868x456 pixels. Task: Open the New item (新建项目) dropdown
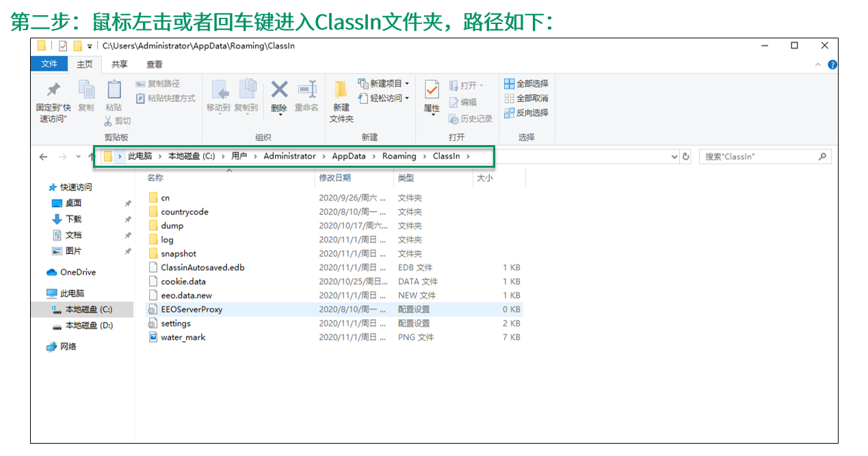384,84
